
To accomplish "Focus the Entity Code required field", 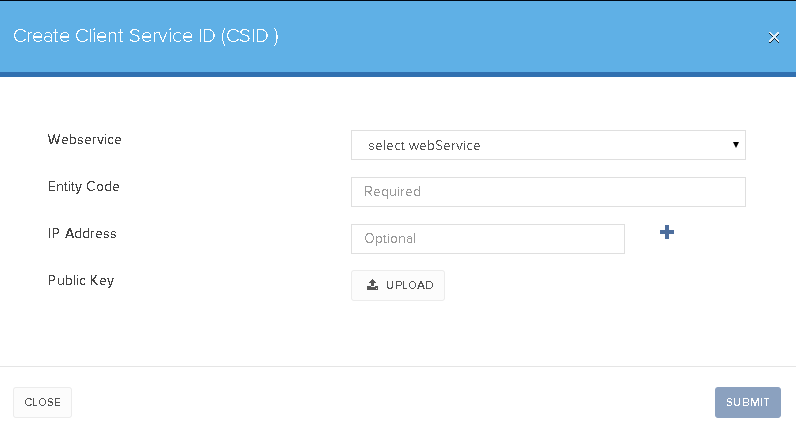I will (548, 192).
